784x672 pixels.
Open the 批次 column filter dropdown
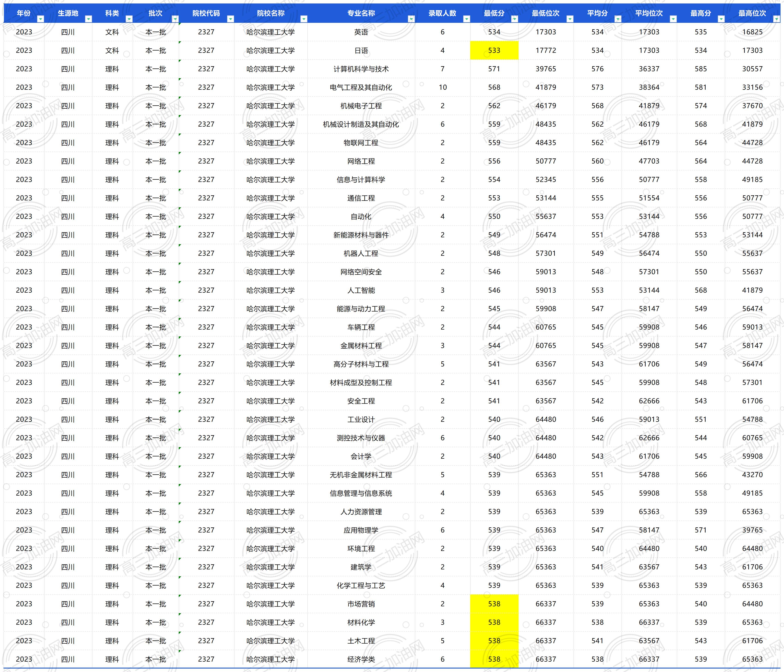pos(175,19)
